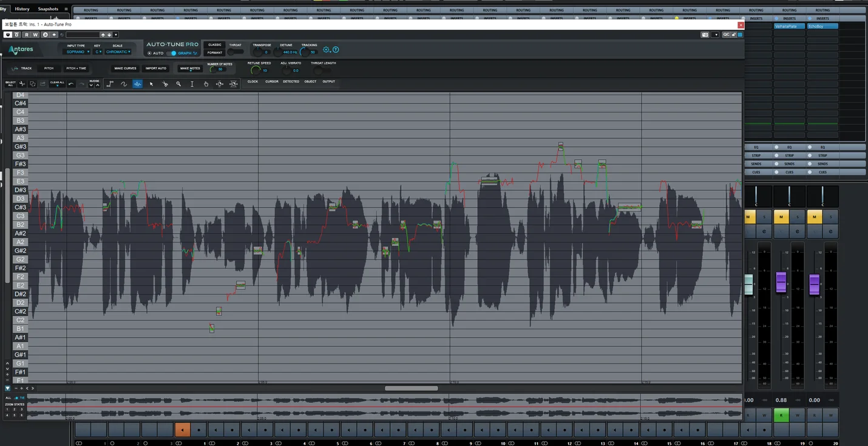Viewport: 868px width, 446px height.
Task: Click the auto-scroll horizontal icon
Action: (x=220, y=84)
